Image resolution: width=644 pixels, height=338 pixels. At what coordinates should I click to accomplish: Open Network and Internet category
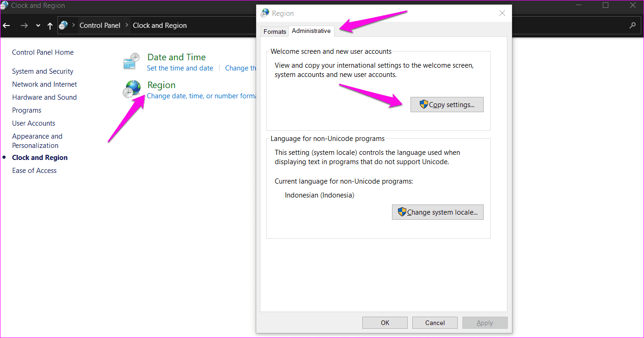pos(44,84)
